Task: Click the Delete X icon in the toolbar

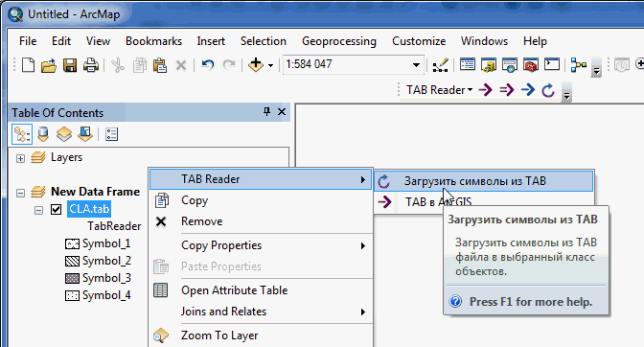Action: pos(181,65)
